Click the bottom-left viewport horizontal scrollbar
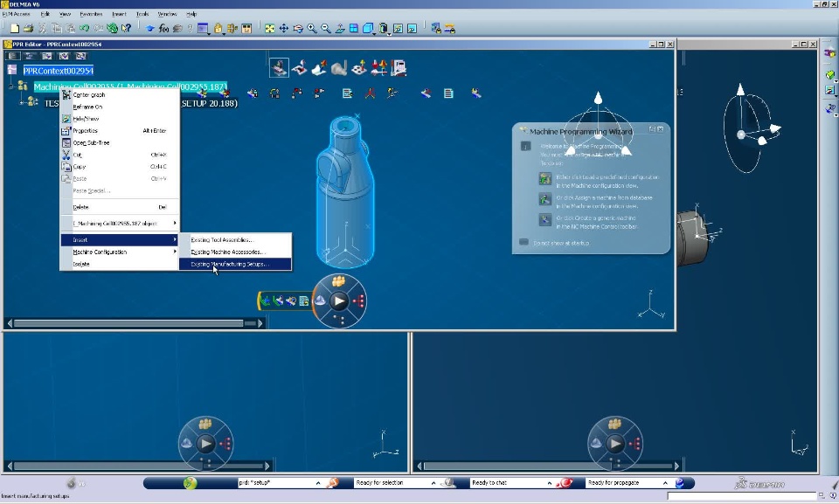 (x=139, y=466)
